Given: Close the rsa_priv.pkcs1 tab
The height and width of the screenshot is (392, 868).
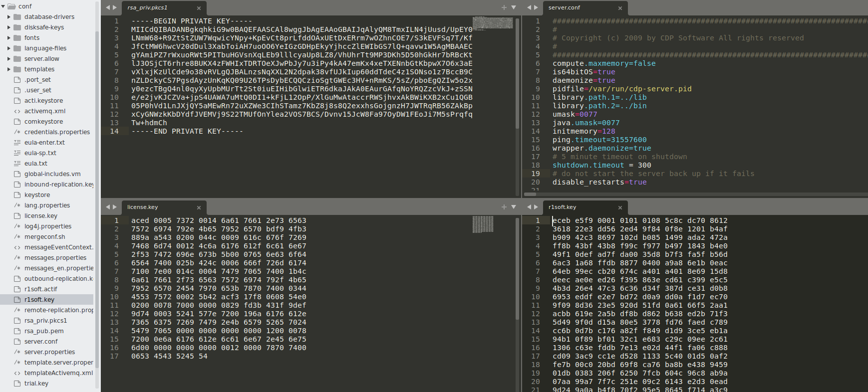Looking at the screenshot, I should tap(199, 8).
